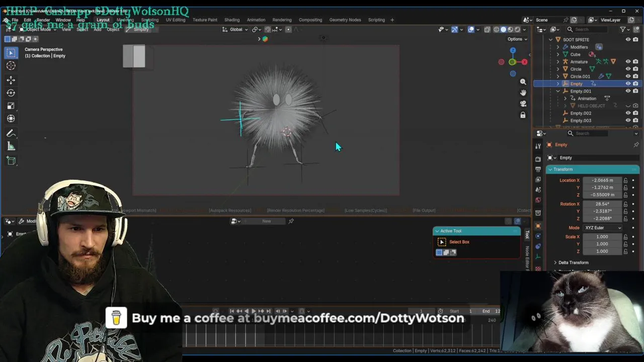Open the View Layer properties tab
Viewport: 644px width, 362px height.
538,179
